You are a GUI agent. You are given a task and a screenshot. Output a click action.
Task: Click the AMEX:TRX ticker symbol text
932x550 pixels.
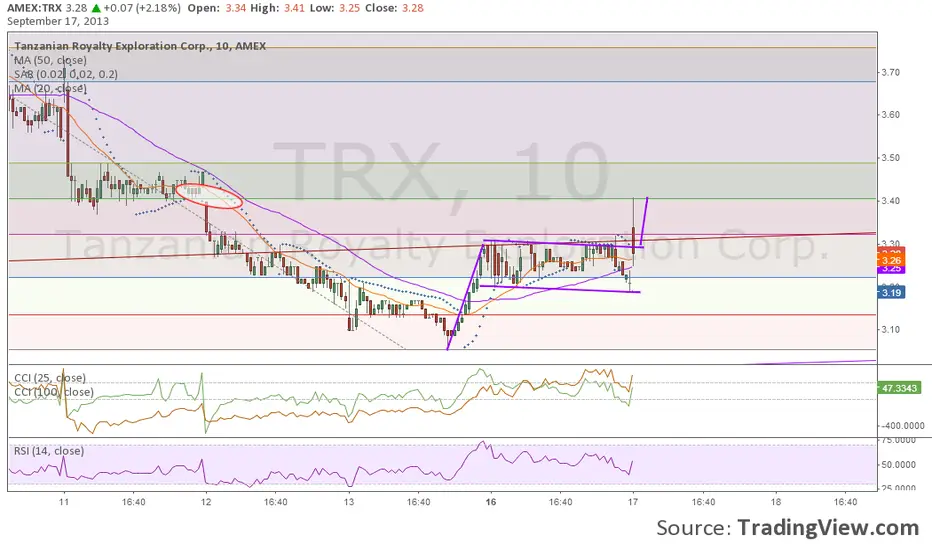click(34, 8)
